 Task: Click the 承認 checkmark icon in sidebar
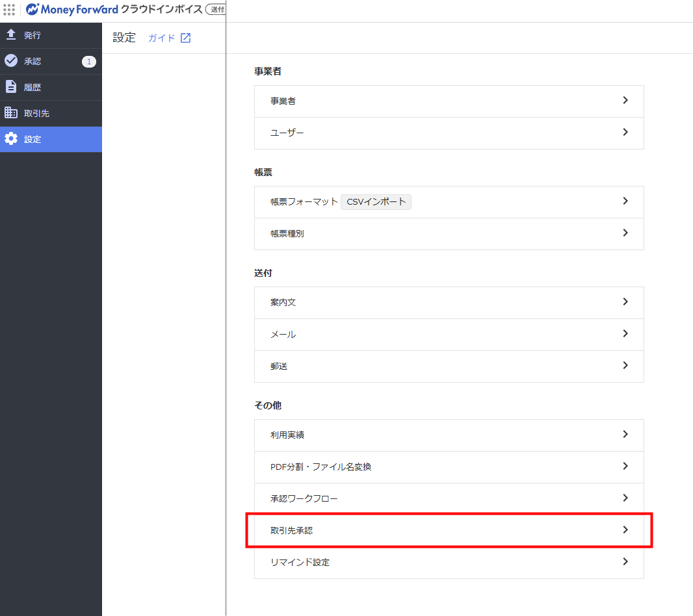coord(11,61)
